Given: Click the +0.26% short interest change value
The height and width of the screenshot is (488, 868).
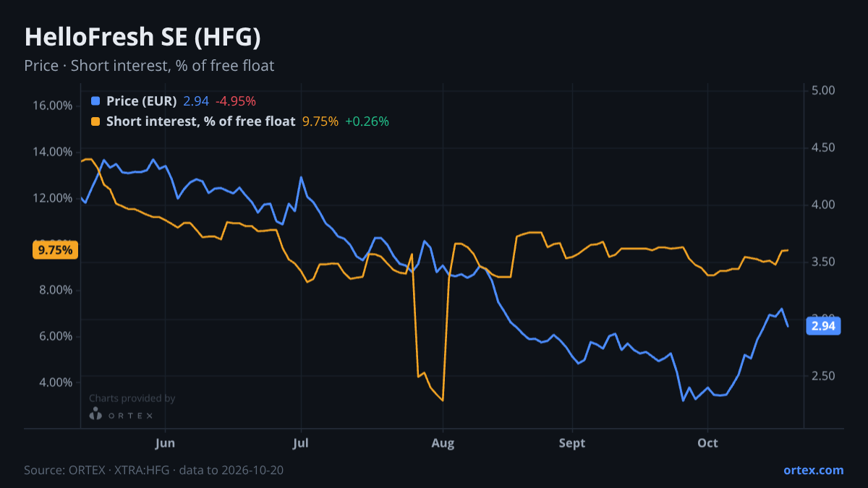Looking at the screenshot, I should [x=367, y=121].
